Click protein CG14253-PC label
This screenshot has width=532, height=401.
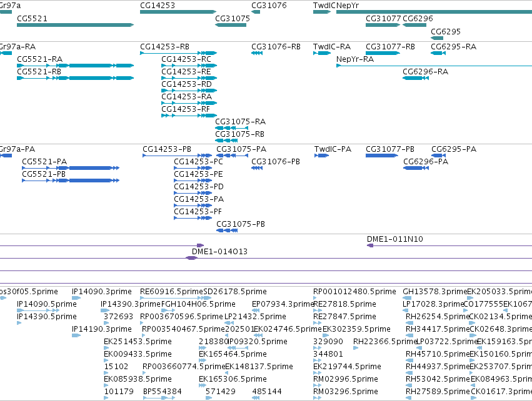point(198,162)
